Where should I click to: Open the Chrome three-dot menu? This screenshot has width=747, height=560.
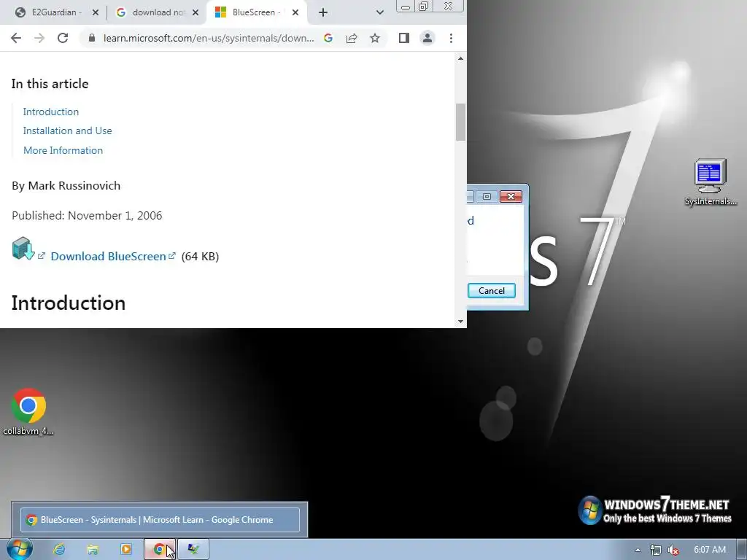[x=451, y=38]
